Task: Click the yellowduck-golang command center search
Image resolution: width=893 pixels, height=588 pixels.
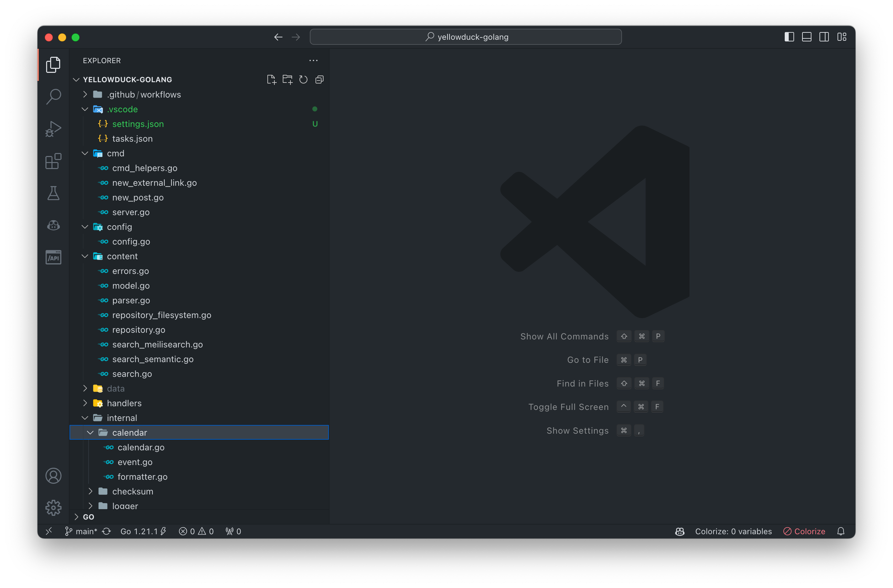Action: coord(466,37)
